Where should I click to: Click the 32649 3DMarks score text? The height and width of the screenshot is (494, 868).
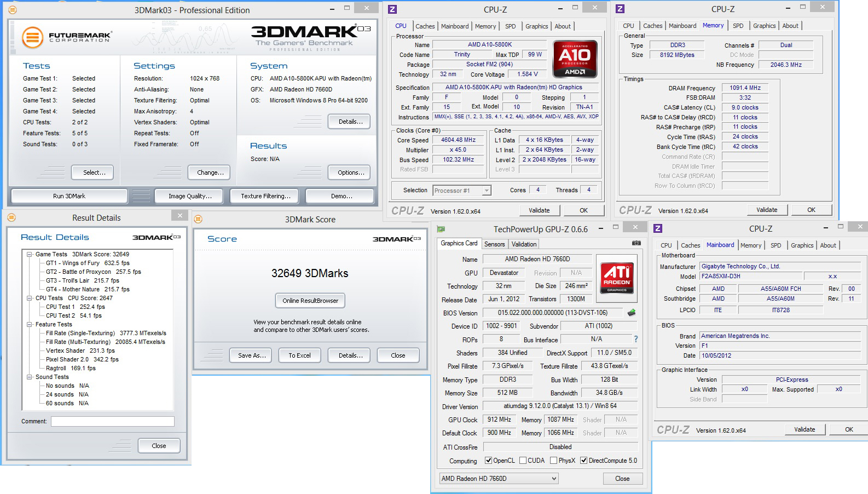310,273
